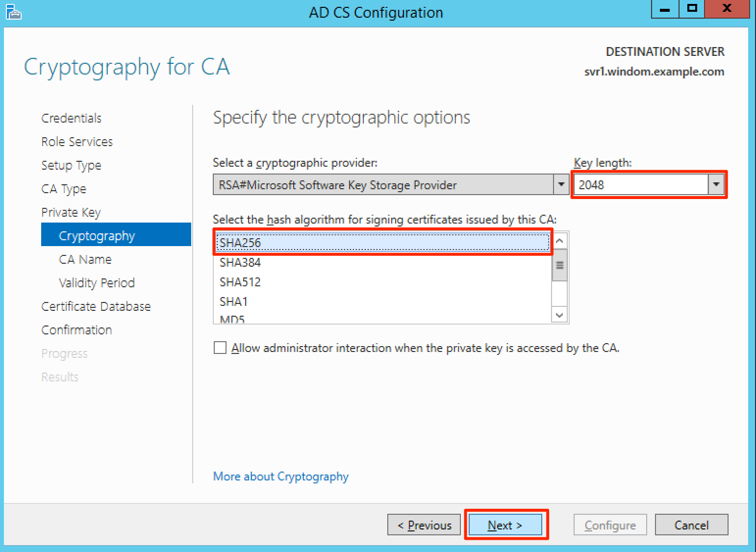Open the CA Name step
The width and height of the screenshot is (756, 552).
[85, 259]
